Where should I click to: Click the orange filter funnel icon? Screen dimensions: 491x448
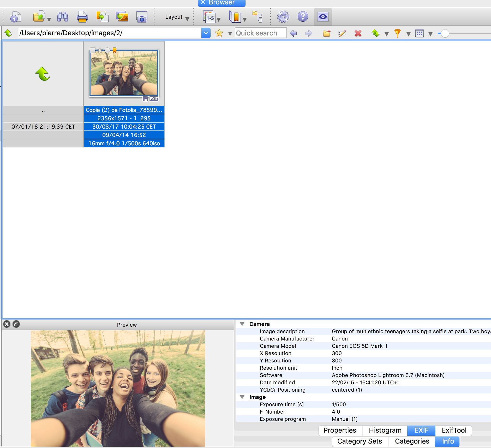[397, 33]
